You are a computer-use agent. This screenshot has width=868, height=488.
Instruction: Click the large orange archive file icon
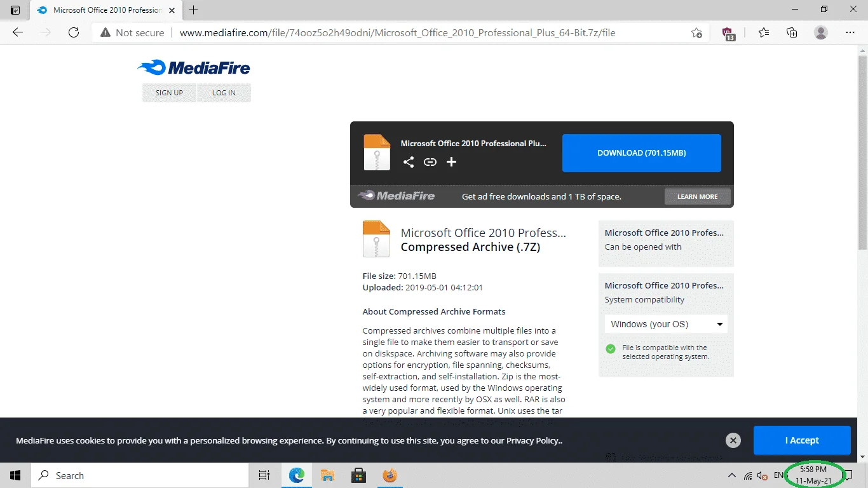(376, 239)
